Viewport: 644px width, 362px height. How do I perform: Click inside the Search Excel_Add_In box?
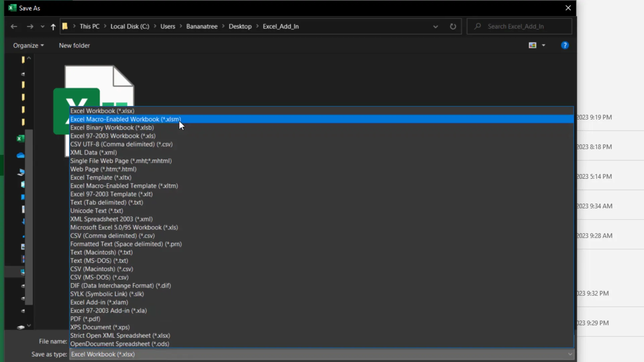[520, 26]
